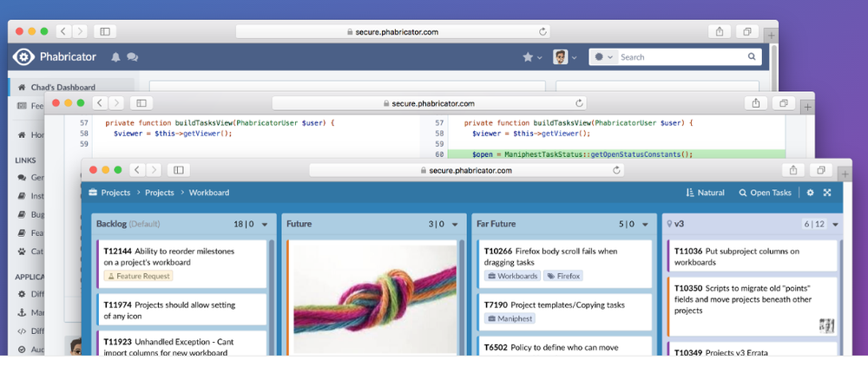Screen dimensions: 868x380
Task: Toggle sidebar in rear browser window
Action: click(x=105, y=31)
